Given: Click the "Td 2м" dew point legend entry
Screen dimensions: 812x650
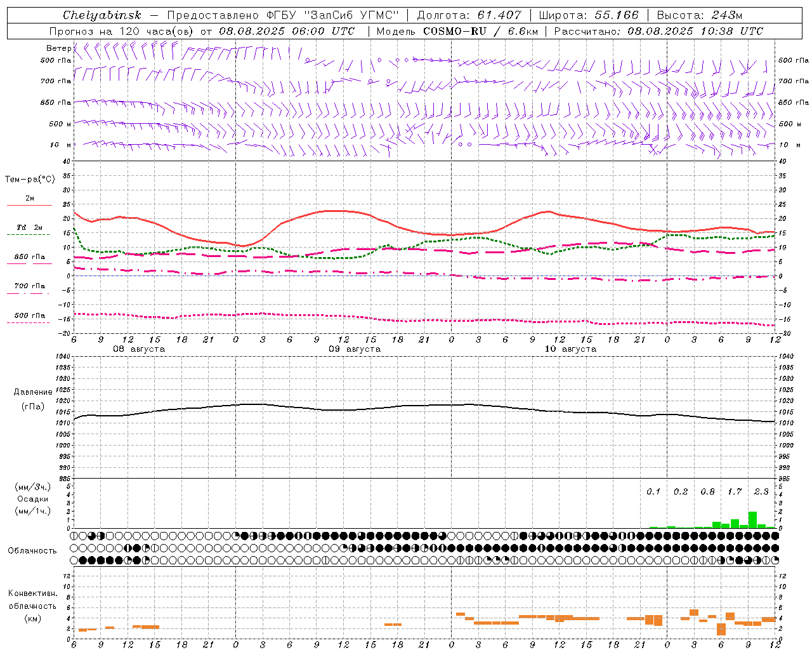Looking at the screenshot, I should coord(30,227).
